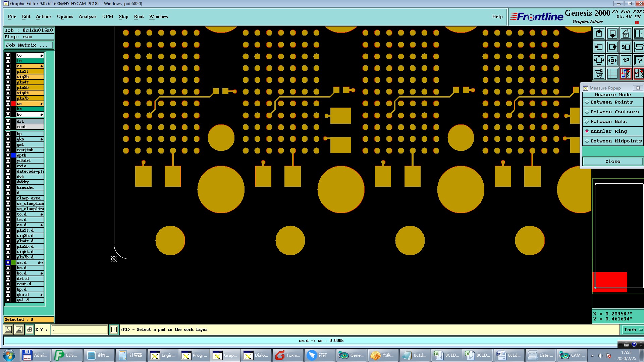The width and height of the screenshot is (644, 362).
Task: Close the Measure Popup with Close button
Action: pyautogui.click(x=612, y=162)
